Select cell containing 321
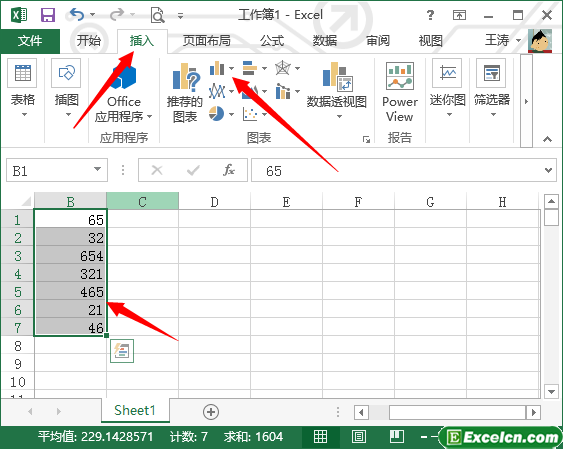563x449 pixels. click(70, 274)
